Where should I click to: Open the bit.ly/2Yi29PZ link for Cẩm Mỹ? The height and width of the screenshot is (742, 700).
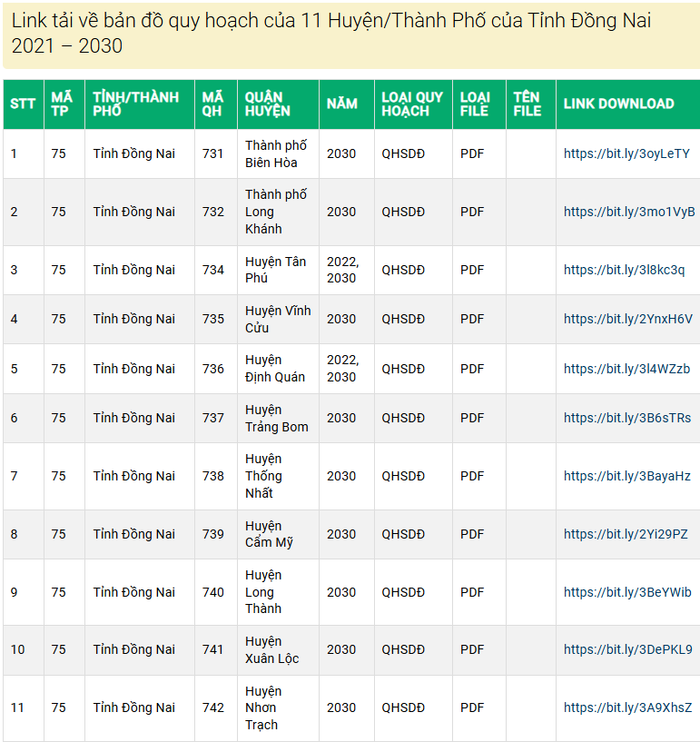point(626,534)
